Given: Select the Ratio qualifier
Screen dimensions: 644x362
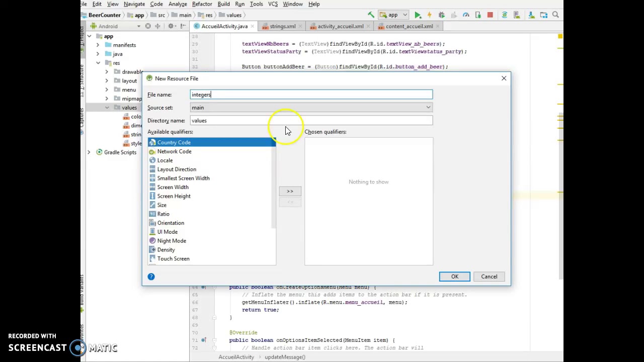Looking at the screenshot, I should [212, 214].
